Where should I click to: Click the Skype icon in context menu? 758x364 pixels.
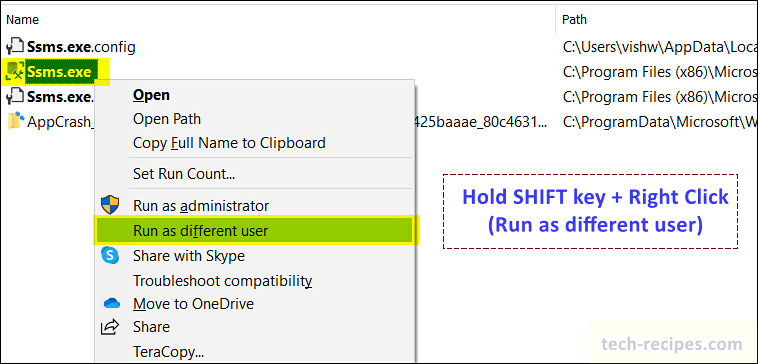pyautogui.click(x=110, y=255)
